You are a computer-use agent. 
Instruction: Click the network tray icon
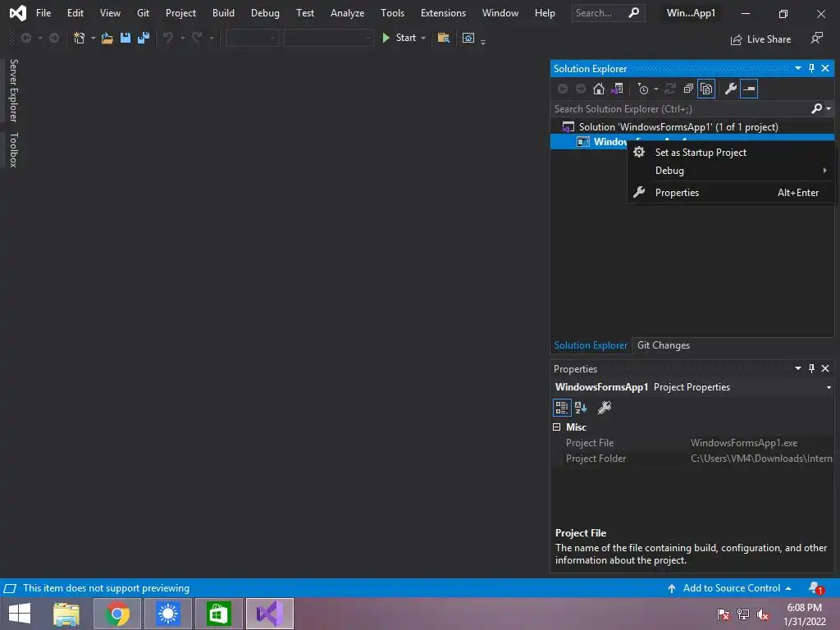click(x=743, y=614)
